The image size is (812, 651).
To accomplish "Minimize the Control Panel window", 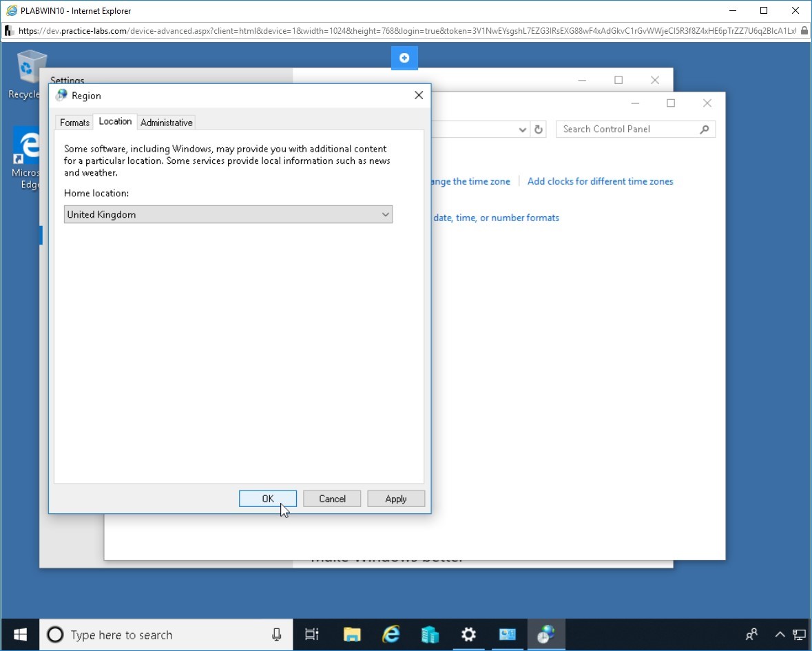I will pos(636,103).
